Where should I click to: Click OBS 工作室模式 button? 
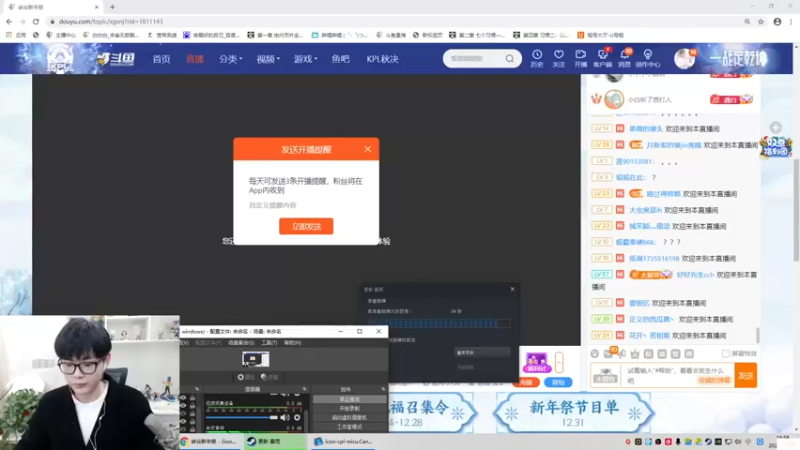349,427
